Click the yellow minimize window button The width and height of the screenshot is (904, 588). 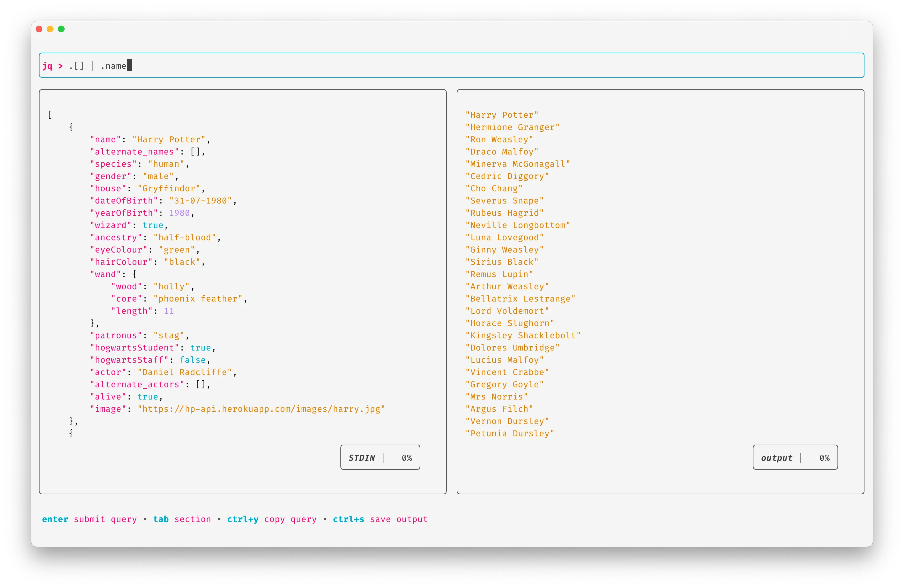click(50, 29)
